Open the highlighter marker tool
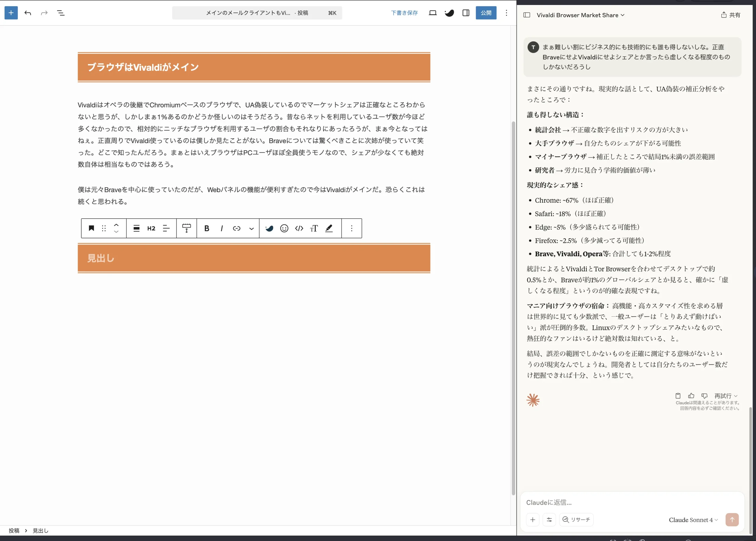Screen dimensions: 756x541 [329, 228]
